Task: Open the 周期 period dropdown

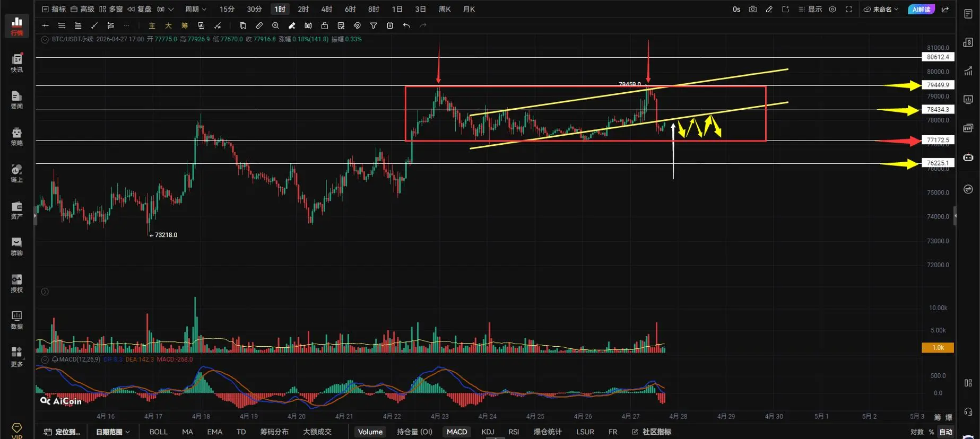Action: point(196,9)
